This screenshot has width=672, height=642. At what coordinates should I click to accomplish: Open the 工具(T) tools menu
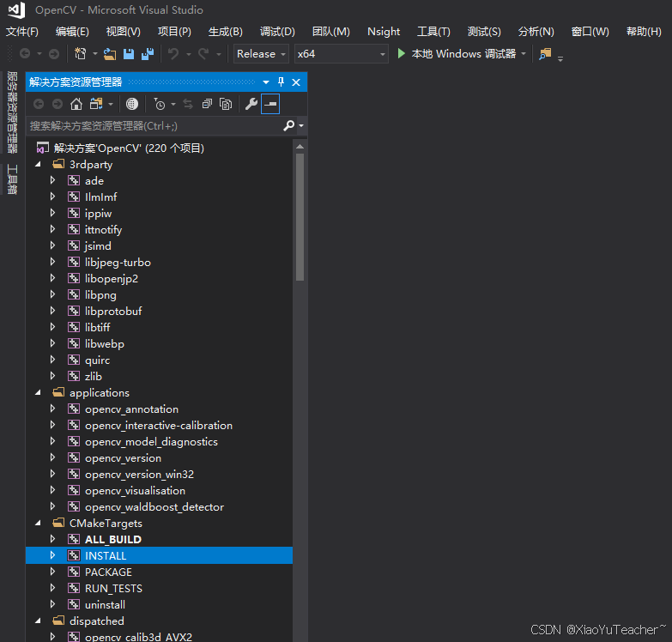click(x=433, y=32)
